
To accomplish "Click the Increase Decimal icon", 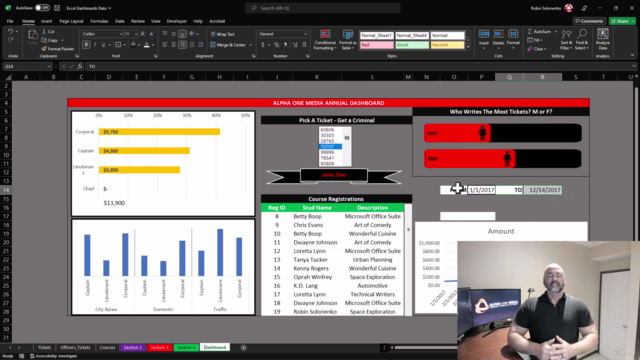I will pos(295,45).
